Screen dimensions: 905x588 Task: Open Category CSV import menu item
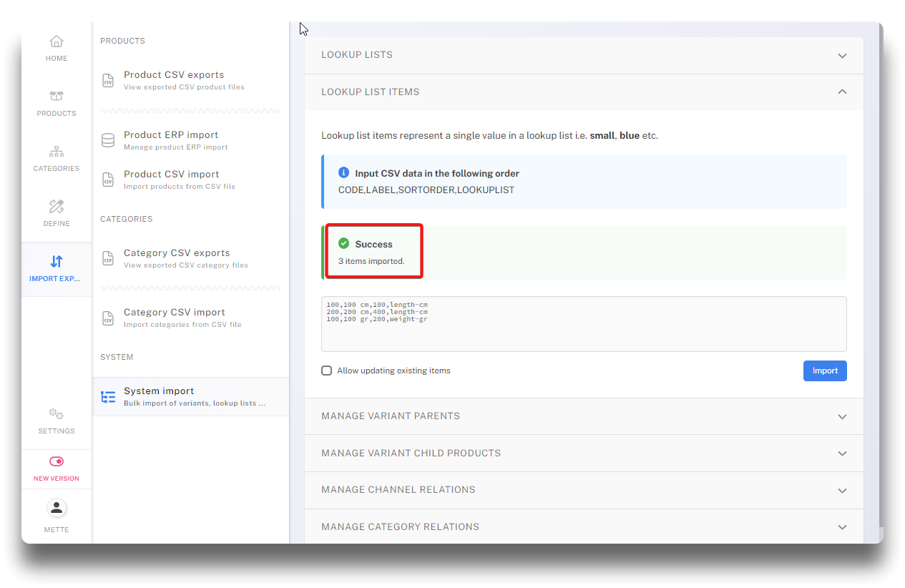175,318
